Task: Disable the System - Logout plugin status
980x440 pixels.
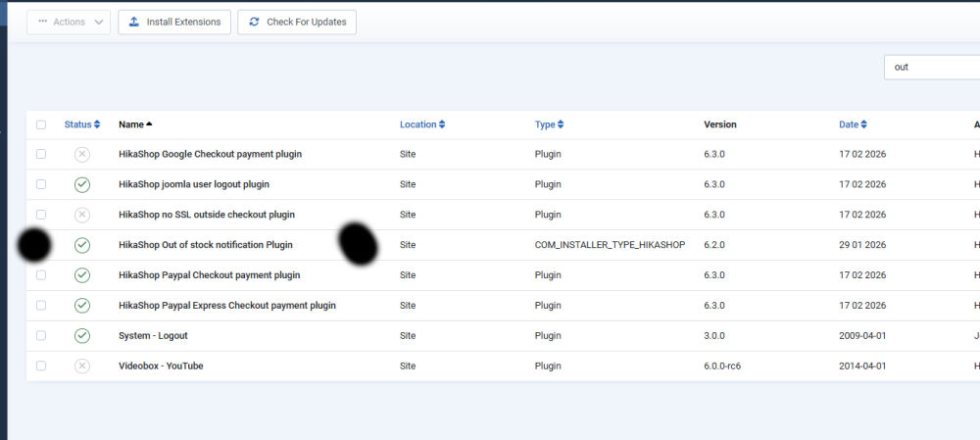Action: pyautogui.click(x=82, y=335)
